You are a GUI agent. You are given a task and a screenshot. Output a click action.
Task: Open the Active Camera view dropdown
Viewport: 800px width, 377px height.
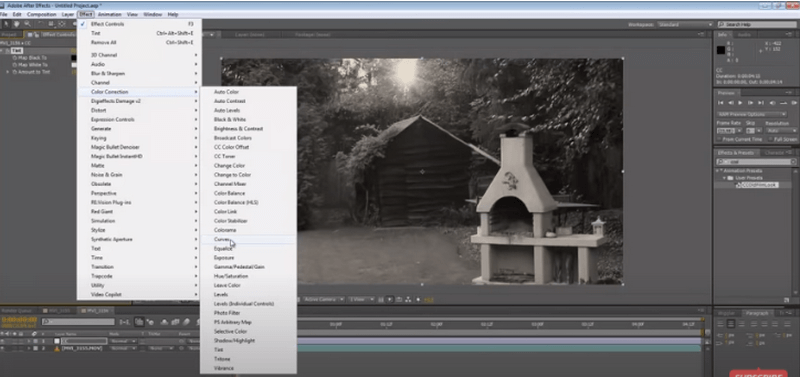(x=323, y=299)
